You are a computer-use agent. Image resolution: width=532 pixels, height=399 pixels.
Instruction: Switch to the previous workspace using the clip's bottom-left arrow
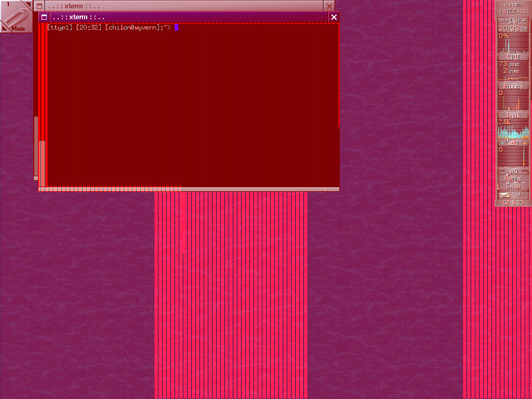4,29
